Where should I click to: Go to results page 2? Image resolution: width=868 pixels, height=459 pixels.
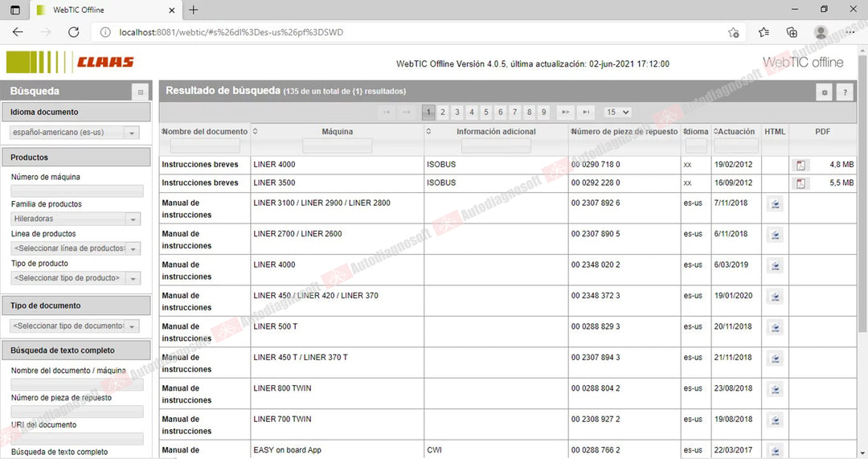(x=442, y=112)
